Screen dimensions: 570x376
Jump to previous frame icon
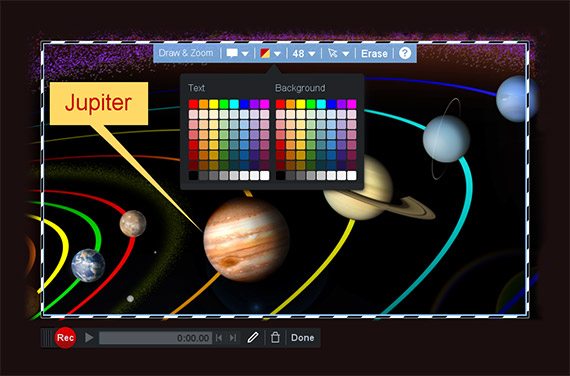coord(219,338)
